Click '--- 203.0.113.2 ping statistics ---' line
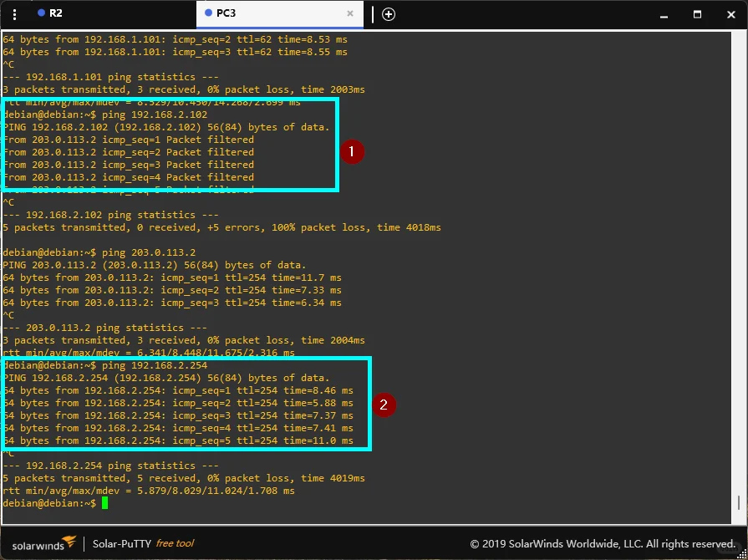The width and height of the screenshot is (748, 560). (105, 328)
